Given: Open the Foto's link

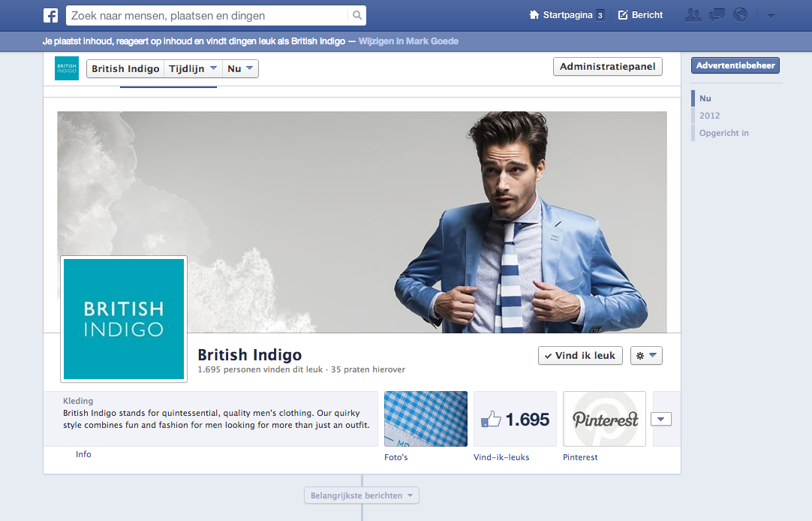Looking at the screenshot, I should tap(396, 457).
